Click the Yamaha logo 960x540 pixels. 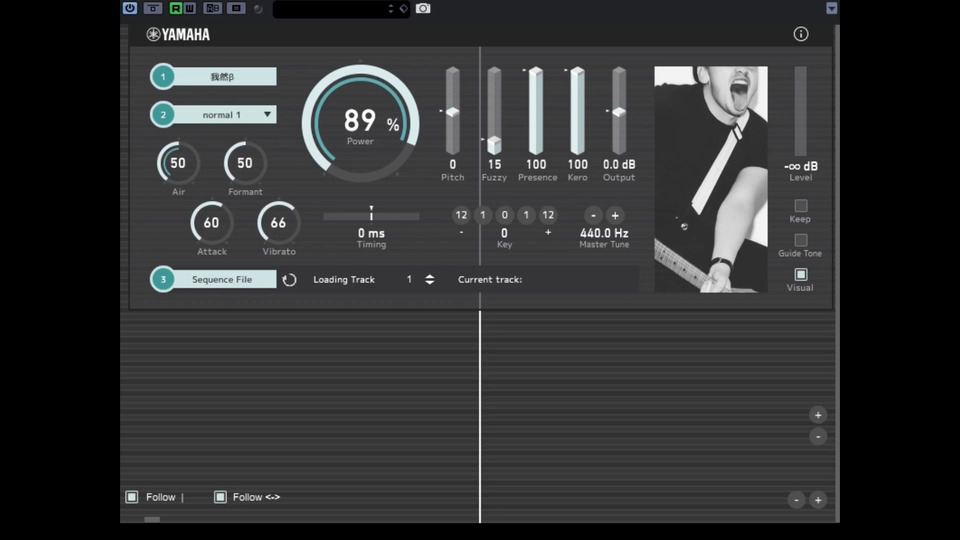click(178, 34)
